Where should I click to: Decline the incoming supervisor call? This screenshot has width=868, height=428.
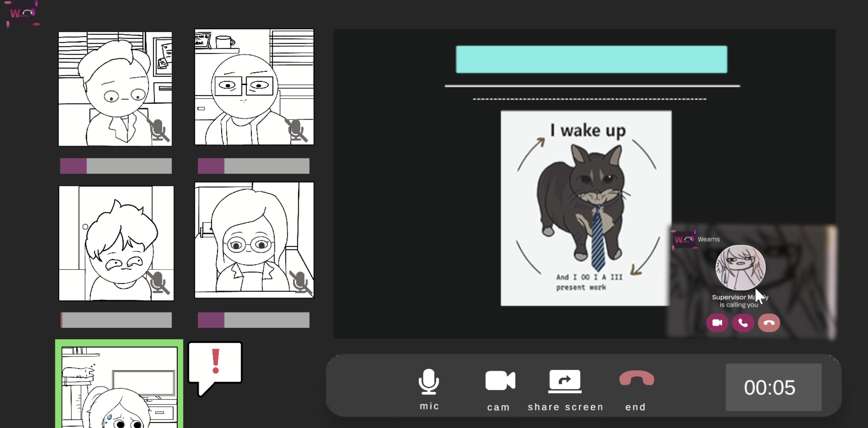[769, 323]
